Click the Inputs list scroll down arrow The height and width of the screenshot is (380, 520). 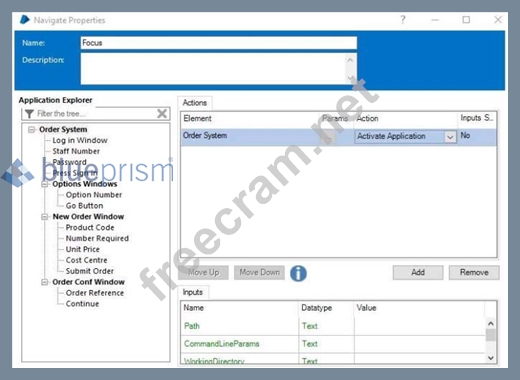[x=491, y=358]
